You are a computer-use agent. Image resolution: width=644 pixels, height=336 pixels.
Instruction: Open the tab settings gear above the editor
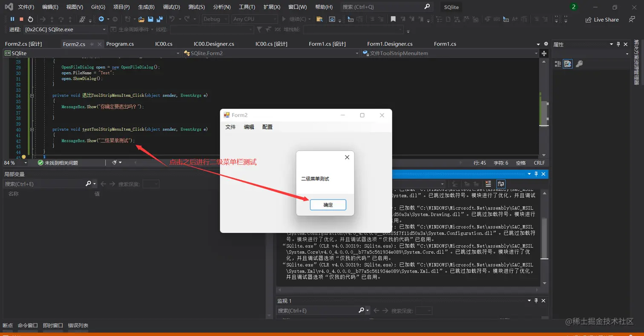pyautogui.click(x=546, y=44)
